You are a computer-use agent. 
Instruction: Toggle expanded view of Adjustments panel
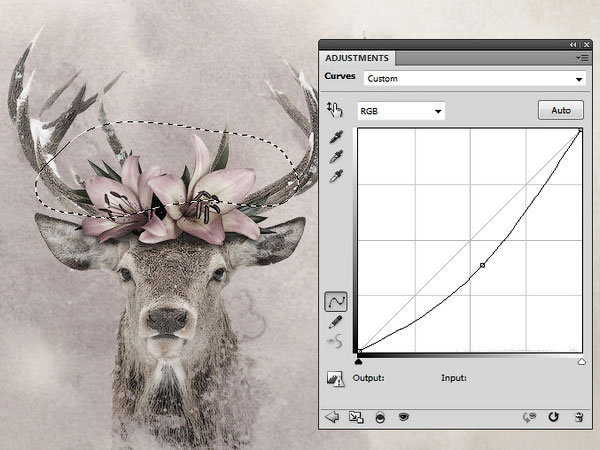pyautogui.click(x=356, y=417)
